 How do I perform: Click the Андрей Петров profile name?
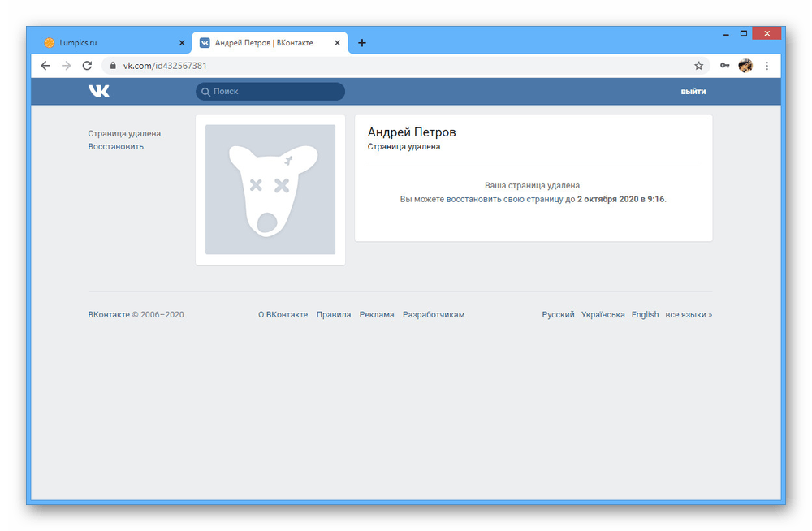click(412, 132)
